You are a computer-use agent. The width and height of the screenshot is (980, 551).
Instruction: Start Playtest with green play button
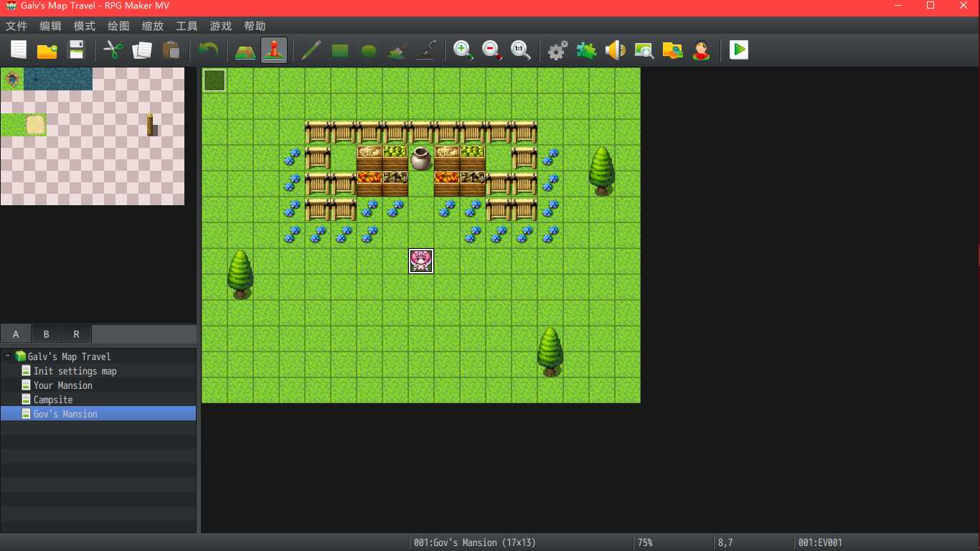click(x=739, y=50)
